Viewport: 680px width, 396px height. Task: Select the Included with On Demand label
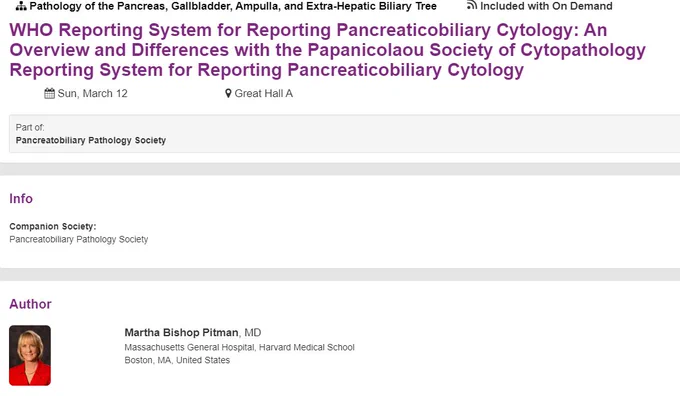pyautogui.click(x=546, y=6)
